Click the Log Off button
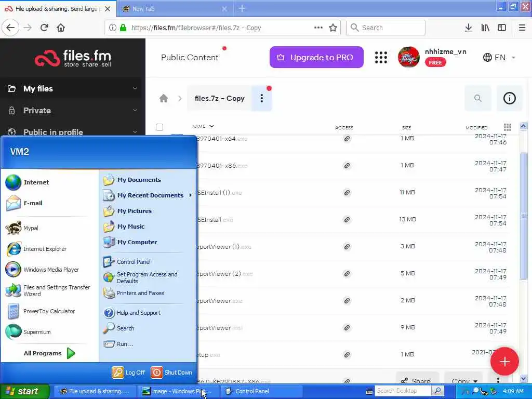 pyautogui.click(x=129, y=373)
